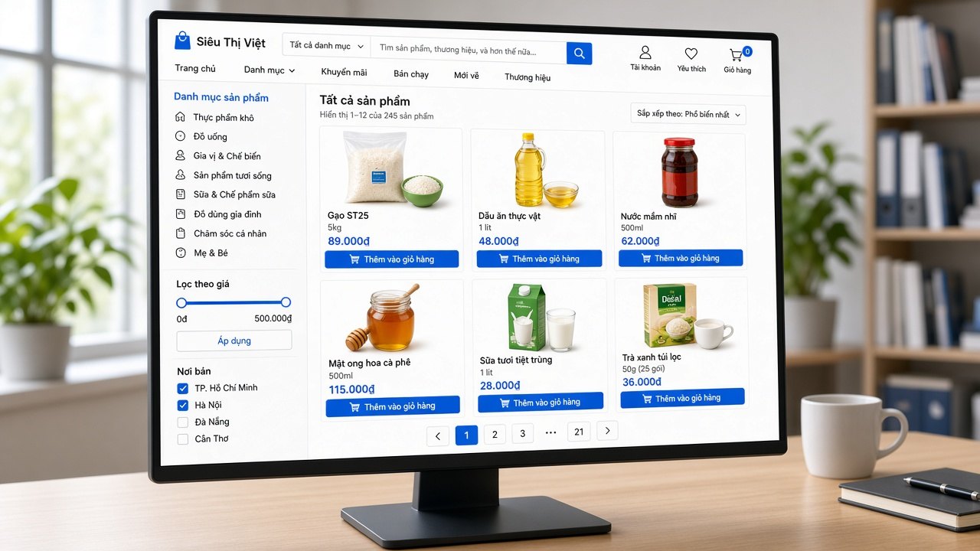
Task: Expand the Danh mục navigation menu
Action: 269,70
